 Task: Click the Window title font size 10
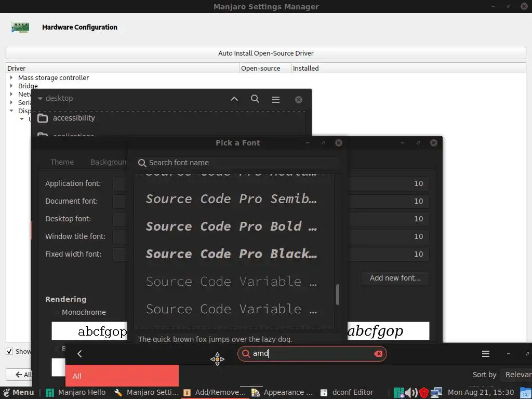[418, 236]
